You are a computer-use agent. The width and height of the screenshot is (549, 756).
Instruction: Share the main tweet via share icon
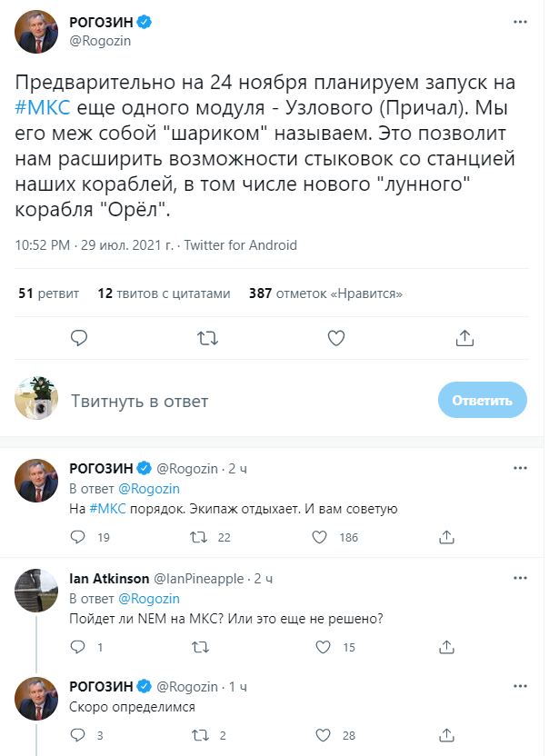(464, 338)
